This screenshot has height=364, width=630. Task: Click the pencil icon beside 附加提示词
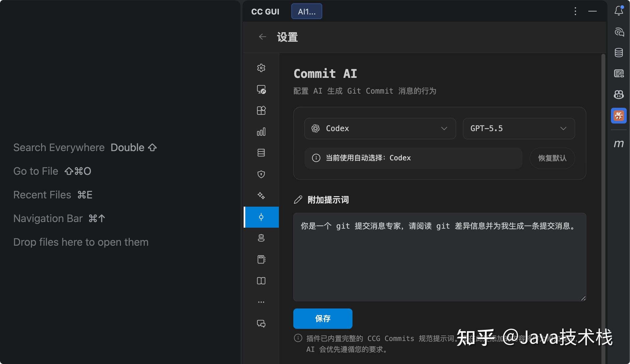298,200
